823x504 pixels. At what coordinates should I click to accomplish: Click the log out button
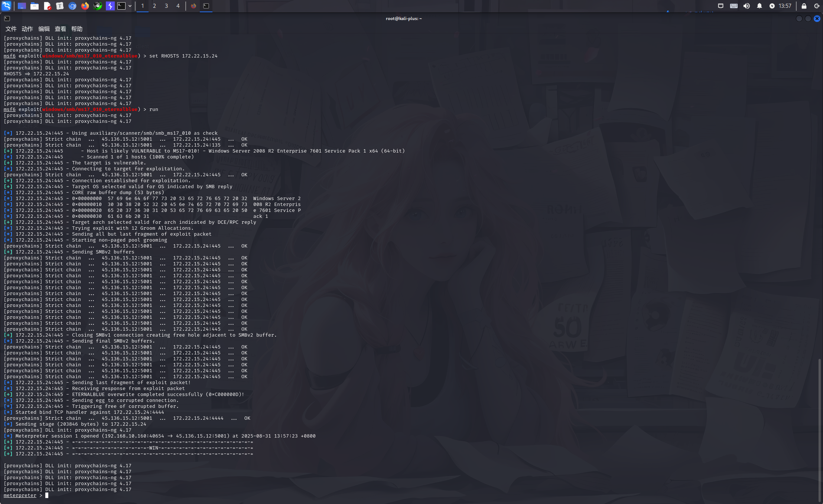(817, 6)
